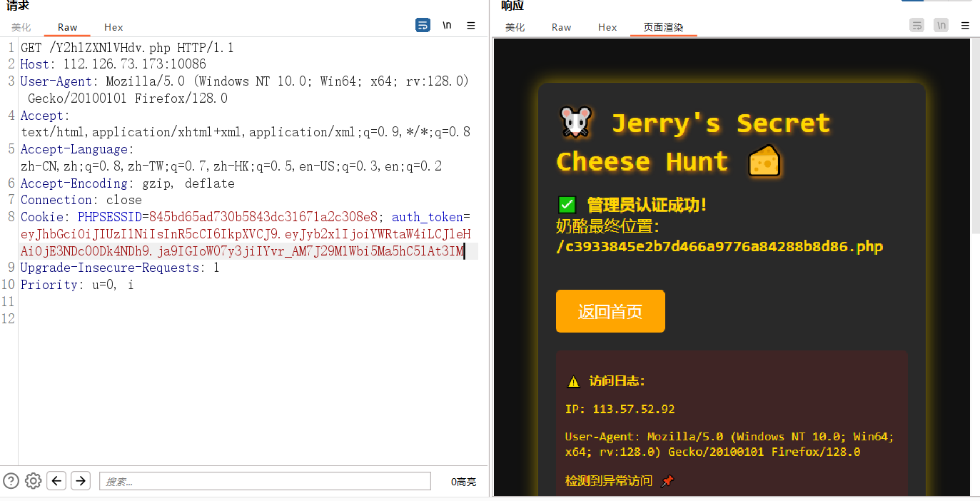The width and height of the screenshot is (980, 501).
Task: Switch to request 美化 (Pretty) tab
Action: click(x=21, y=27)
